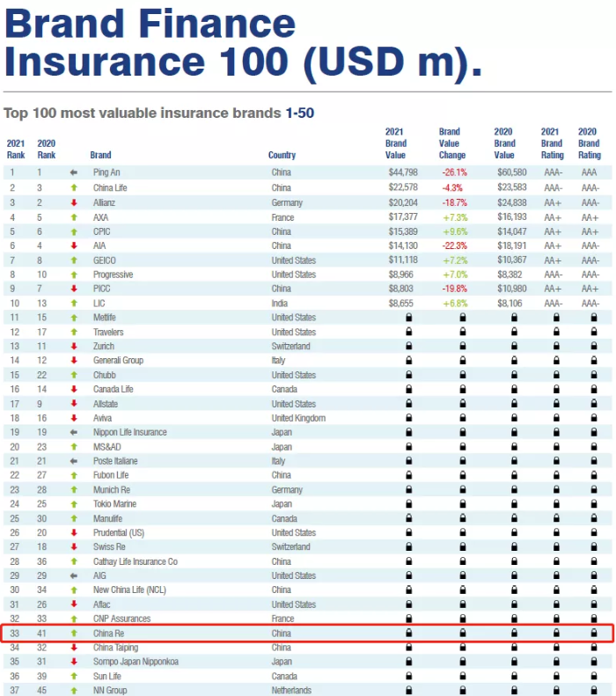
Task: Click the +9.6% change for CPIC
Action: pos(455,231)
